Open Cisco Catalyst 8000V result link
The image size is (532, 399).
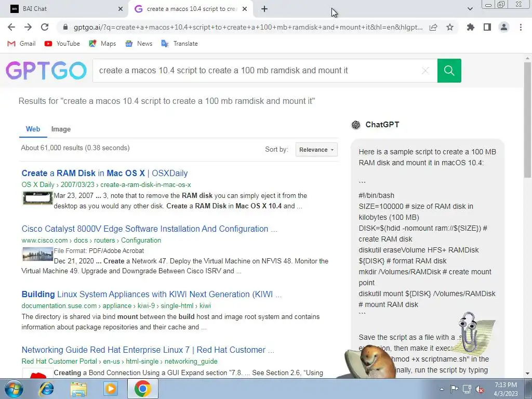click(x=149, y=229)
